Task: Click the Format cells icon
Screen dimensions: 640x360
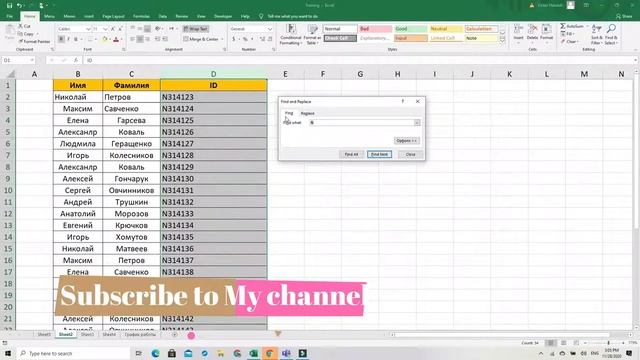Action: [546, 32]
